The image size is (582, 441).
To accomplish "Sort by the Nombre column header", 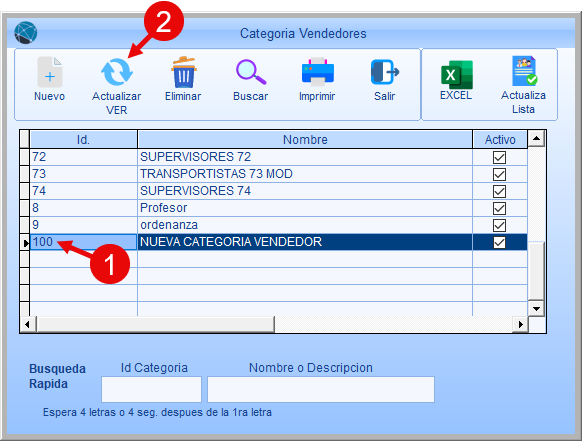I will click(x=305, y=140).
